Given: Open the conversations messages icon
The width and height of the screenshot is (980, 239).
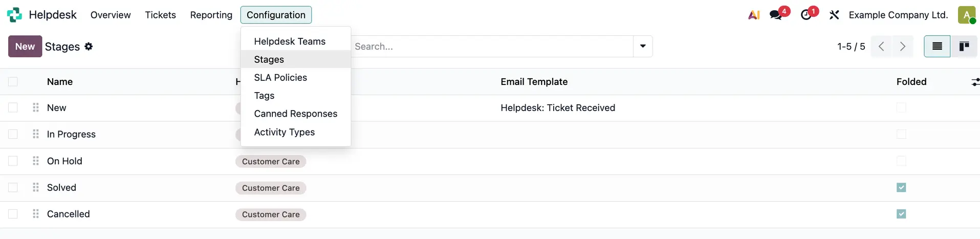Looking at the screenshot, I should 776,15.
